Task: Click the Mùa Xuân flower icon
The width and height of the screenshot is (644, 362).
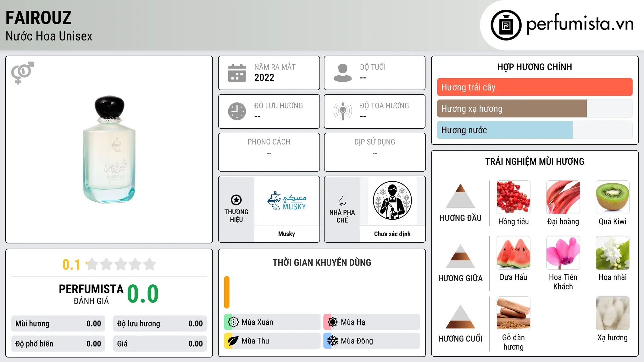Action: coord(233,322)
